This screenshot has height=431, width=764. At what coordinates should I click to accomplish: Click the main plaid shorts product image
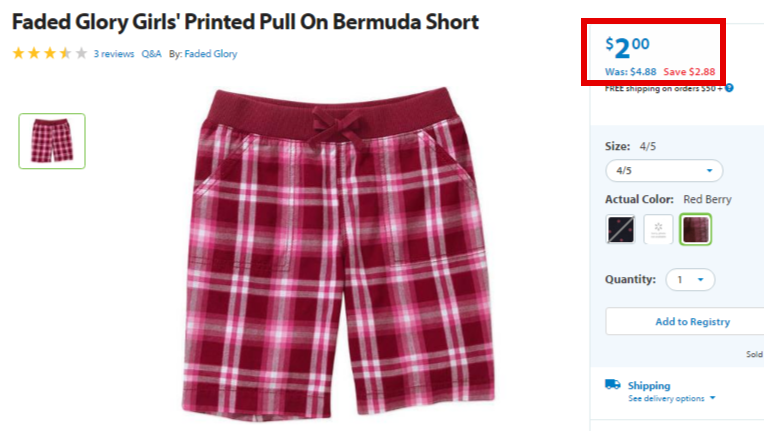coord(339,253)
